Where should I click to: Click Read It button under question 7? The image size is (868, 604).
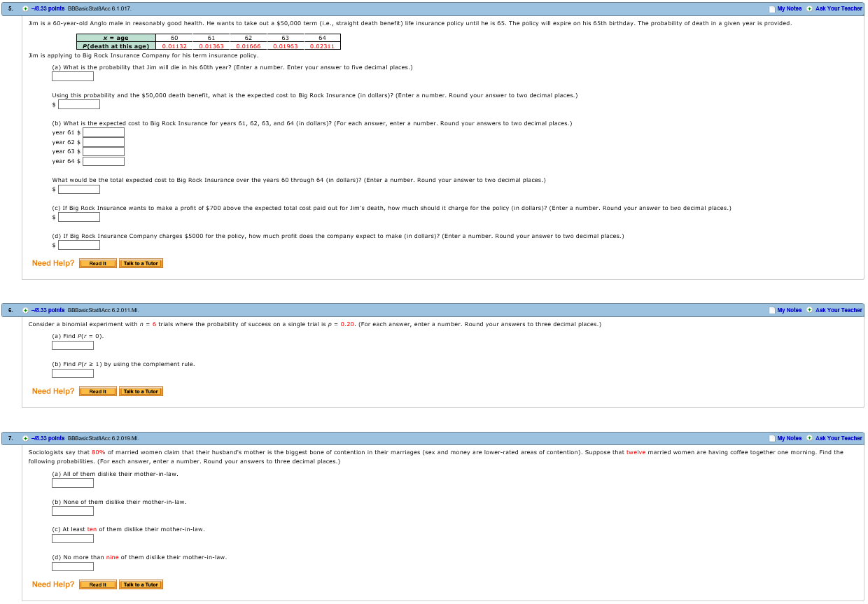pos(98,584)
